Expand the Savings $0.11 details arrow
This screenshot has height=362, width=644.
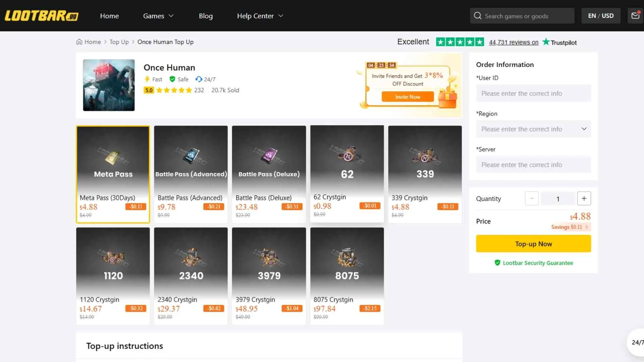587,227
